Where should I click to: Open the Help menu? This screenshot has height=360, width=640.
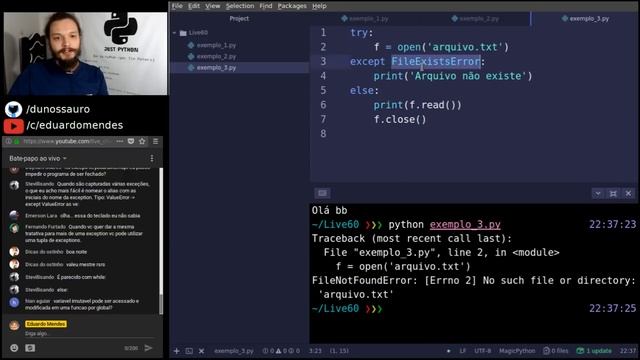319,6
